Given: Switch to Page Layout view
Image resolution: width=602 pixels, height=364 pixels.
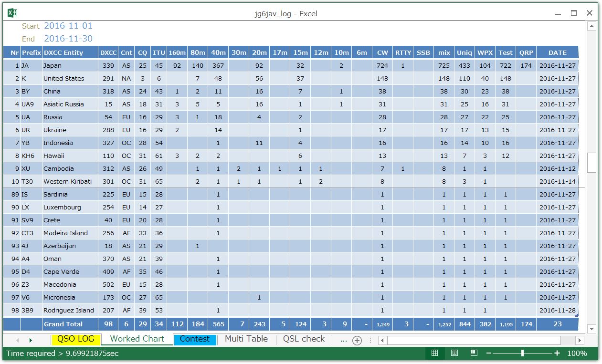Looking at the screenshot, I should click(454, 353).
